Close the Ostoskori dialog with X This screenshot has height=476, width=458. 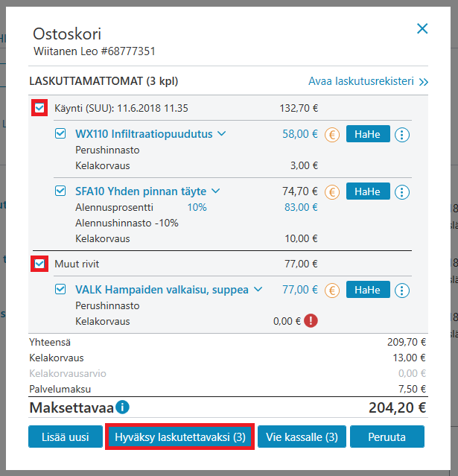coord(422,29)
